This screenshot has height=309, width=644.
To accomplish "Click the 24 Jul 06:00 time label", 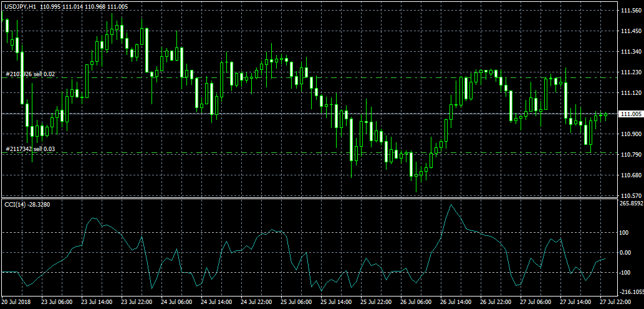I will [177, 302].
